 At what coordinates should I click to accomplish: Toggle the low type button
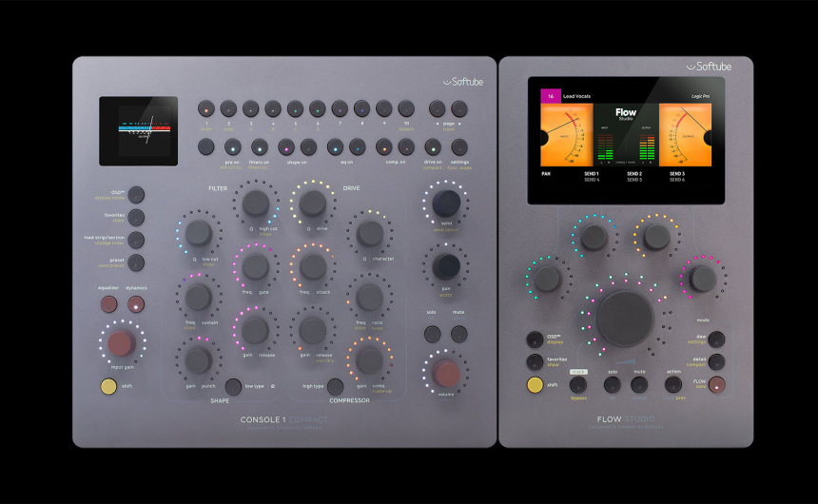click(233, 387)
